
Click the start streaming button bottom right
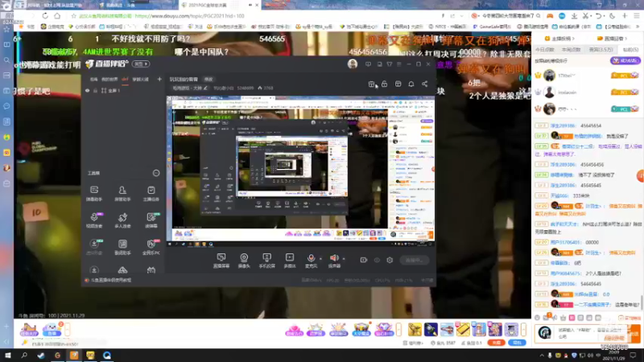tap(415, 260)
